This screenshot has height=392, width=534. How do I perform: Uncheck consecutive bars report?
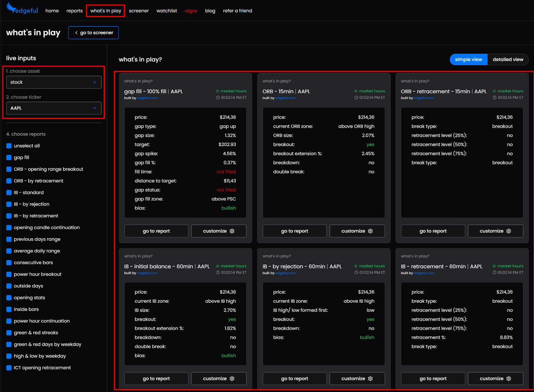(9, 263)
